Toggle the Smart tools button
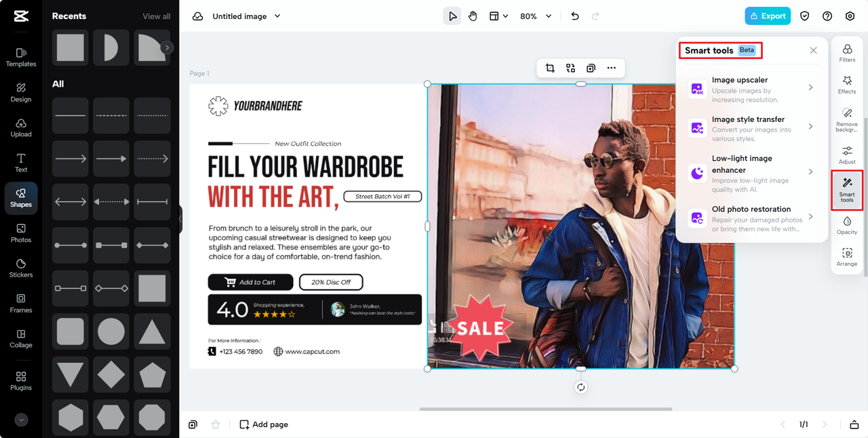868x438 pixels. pyautogui.click(x=847, y=189)
